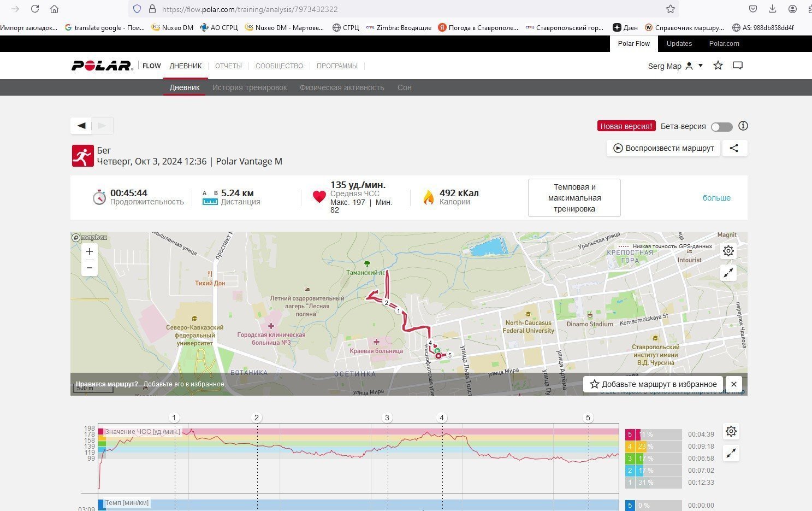The height and width of the screenshot is (511, 812).
Task: Bookmark this page with the star
Action: click(671, 9)
